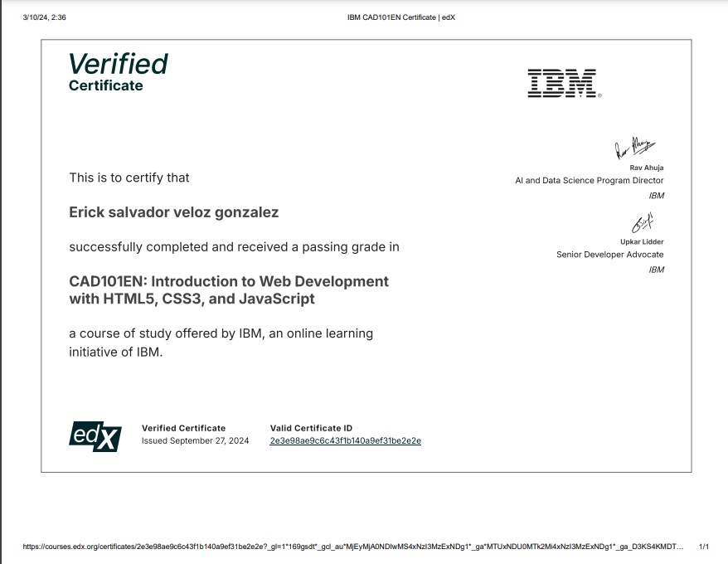This screenshot has height=564, width=728.
Task: Click the IBM wordmark beside edX logo
Action: (562, 82)
